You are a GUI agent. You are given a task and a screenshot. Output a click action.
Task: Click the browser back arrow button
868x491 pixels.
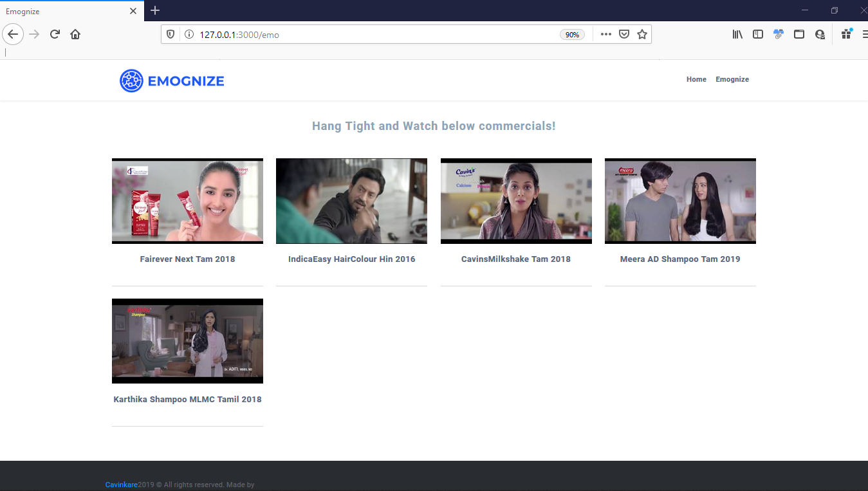tap(13, 34)
